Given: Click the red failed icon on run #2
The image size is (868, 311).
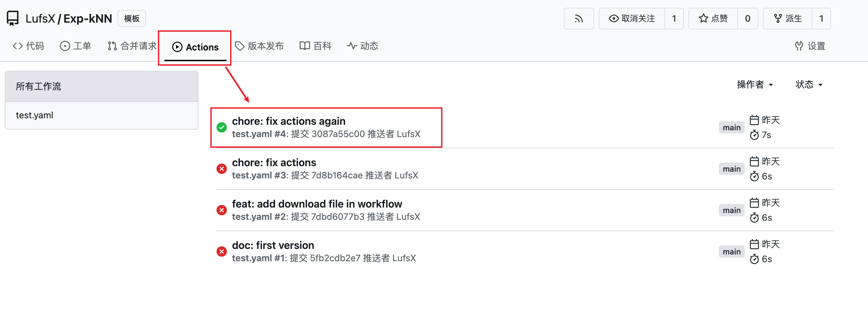Looking at the screenshot, I should (222, 210).
